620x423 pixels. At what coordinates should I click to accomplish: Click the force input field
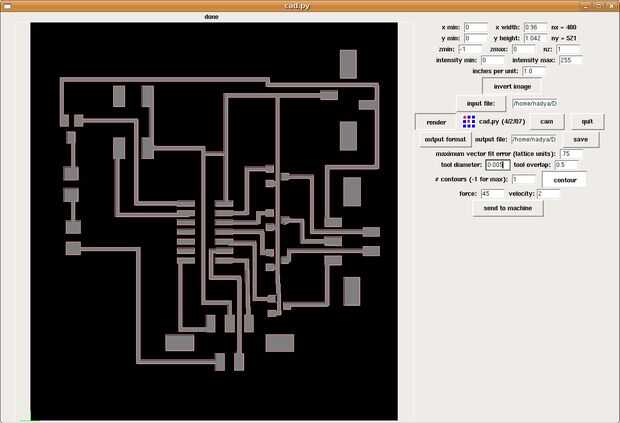coord(493,194)
